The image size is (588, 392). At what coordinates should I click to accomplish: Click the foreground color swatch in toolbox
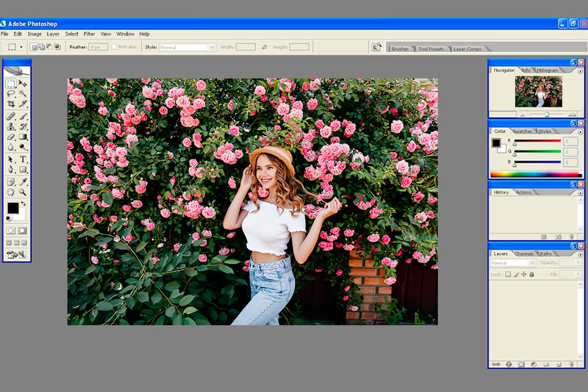12,208
